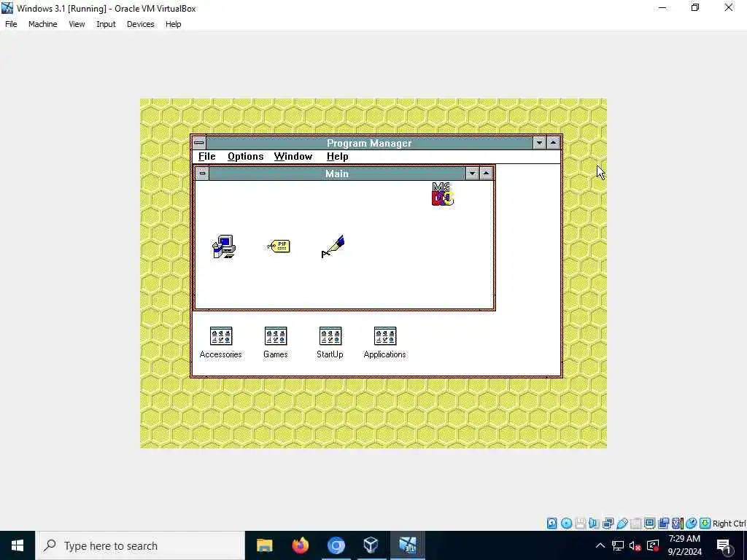Open VirtualBox Machine menu
Screen dimensions: 747x560
pyautogui.click(x=43, y=24)
